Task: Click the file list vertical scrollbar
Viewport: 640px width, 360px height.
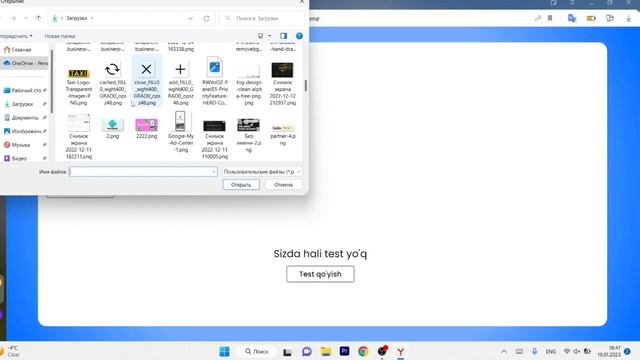Action: tap(305, 85)
